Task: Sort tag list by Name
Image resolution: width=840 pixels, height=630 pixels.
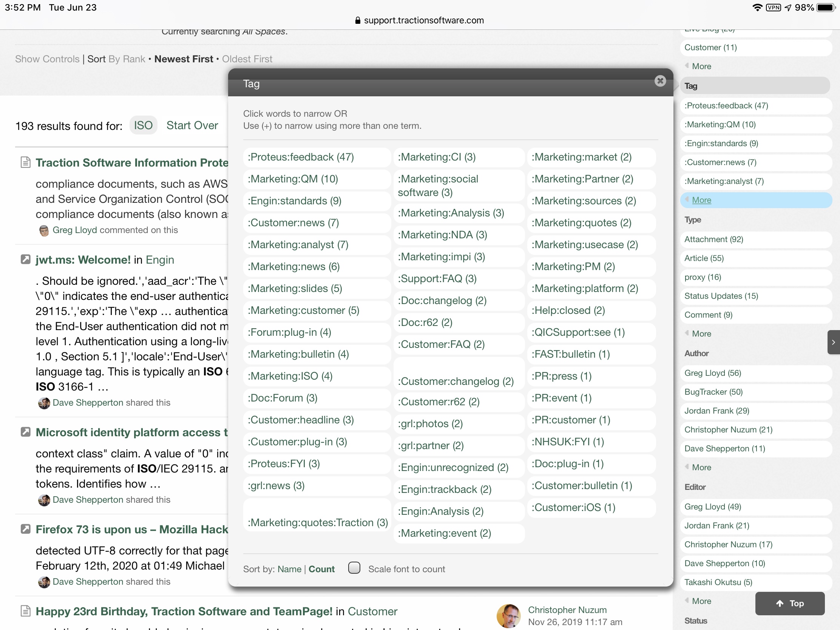Action: click(289, 569)
